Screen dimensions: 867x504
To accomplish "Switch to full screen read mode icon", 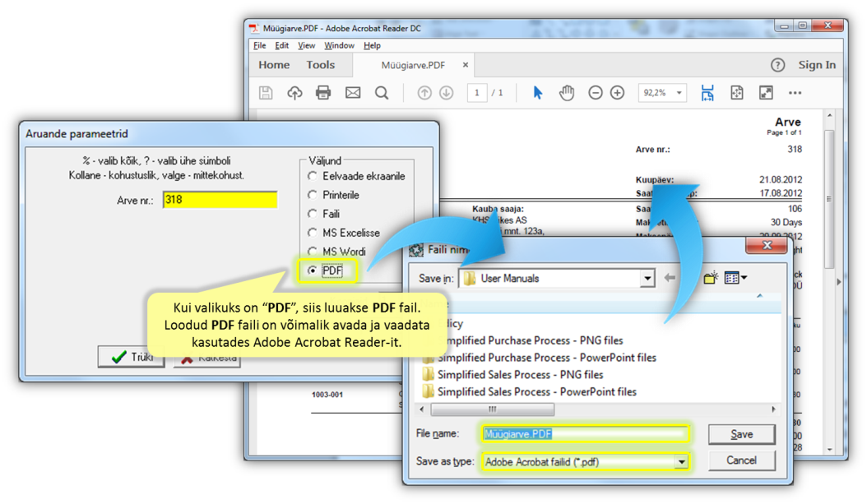I will coord(766,93).
